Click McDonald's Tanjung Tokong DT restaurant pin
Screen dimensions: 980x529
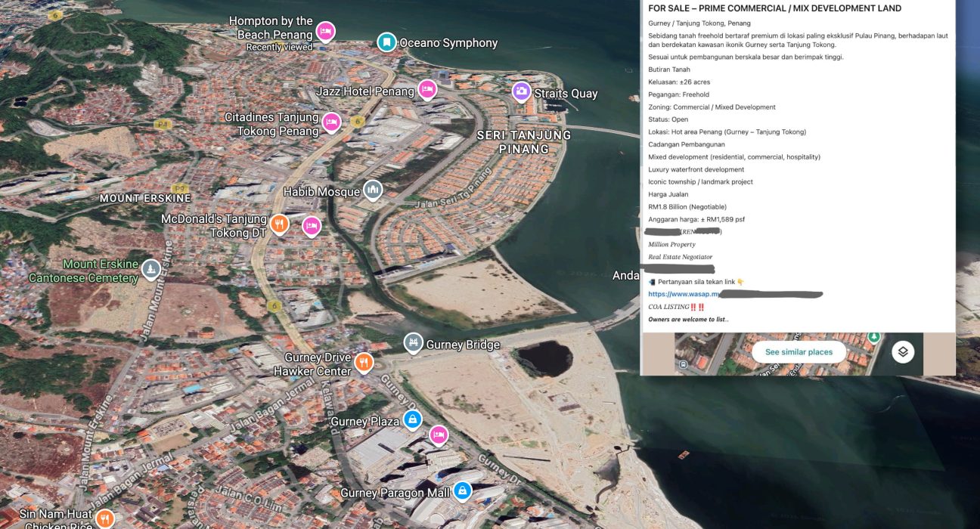(280, 224)
